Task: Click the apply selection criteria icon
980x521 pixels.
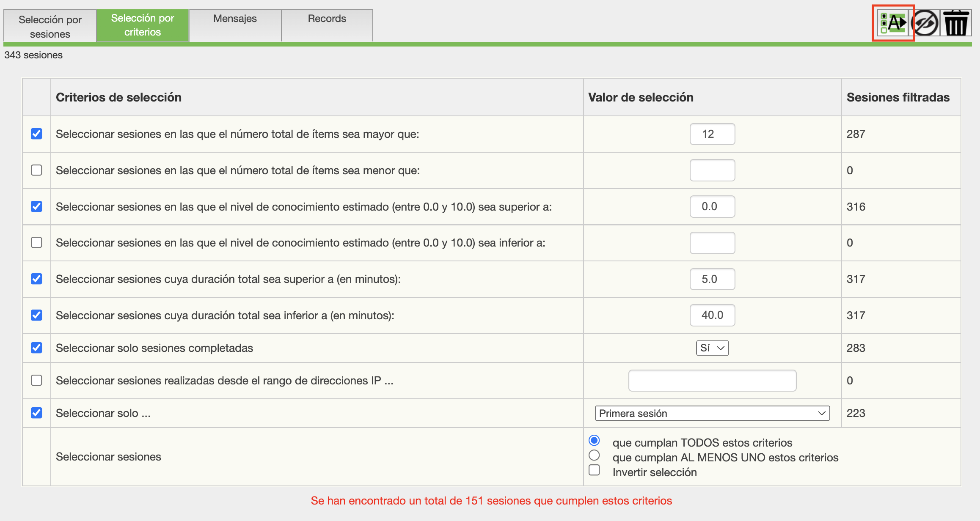Action: 893,23
